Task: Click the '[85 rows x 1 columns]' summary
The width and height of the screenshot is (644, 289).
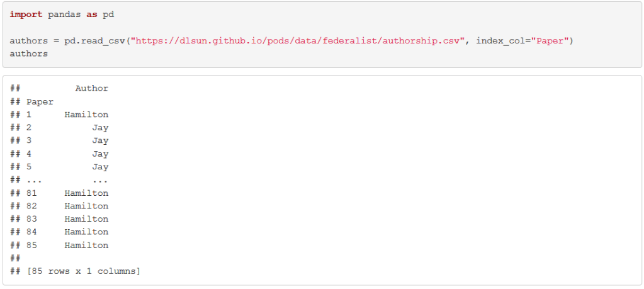Action: pyautogui.click(x=83, y=271)
